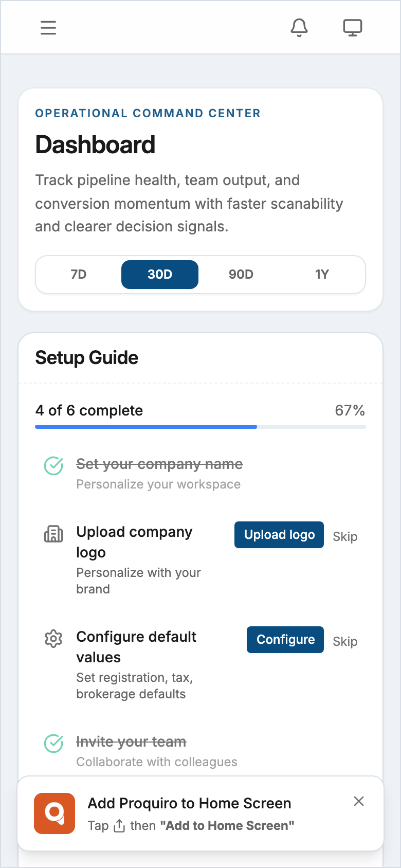Click the gear icon next to Configure default values
The image size is (401, 868).
pyautogui.click(x=53, y=639)
